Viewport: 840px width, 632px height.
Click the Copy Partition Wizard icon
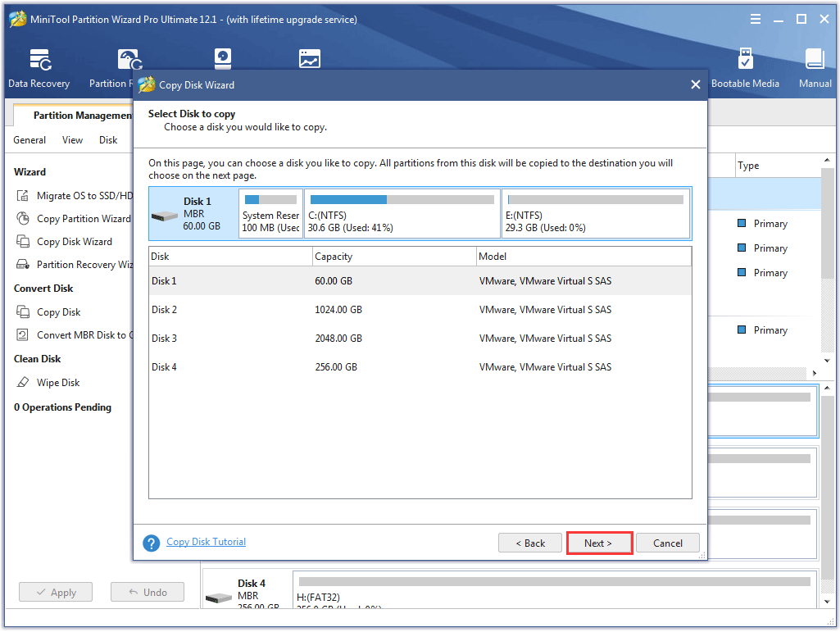tap(22, 219)
